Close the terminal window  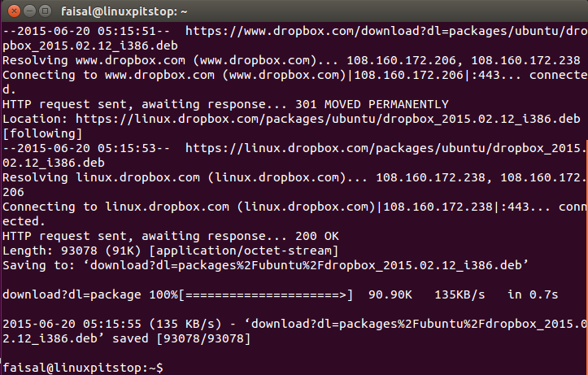click(14, 11)
